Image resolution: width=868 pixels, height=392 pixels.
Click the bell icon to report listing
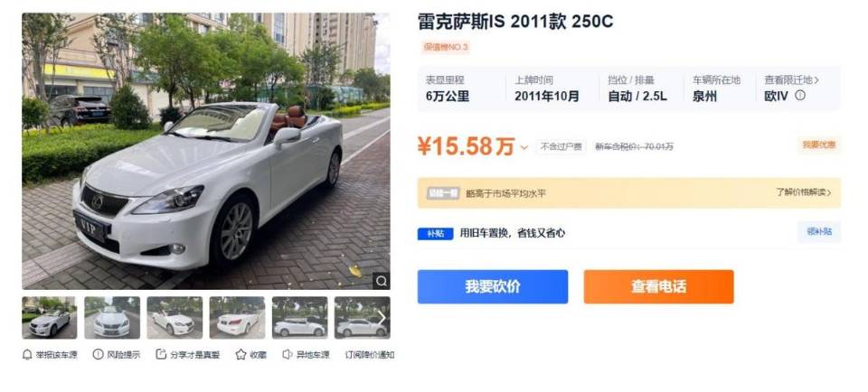point(27,354)
